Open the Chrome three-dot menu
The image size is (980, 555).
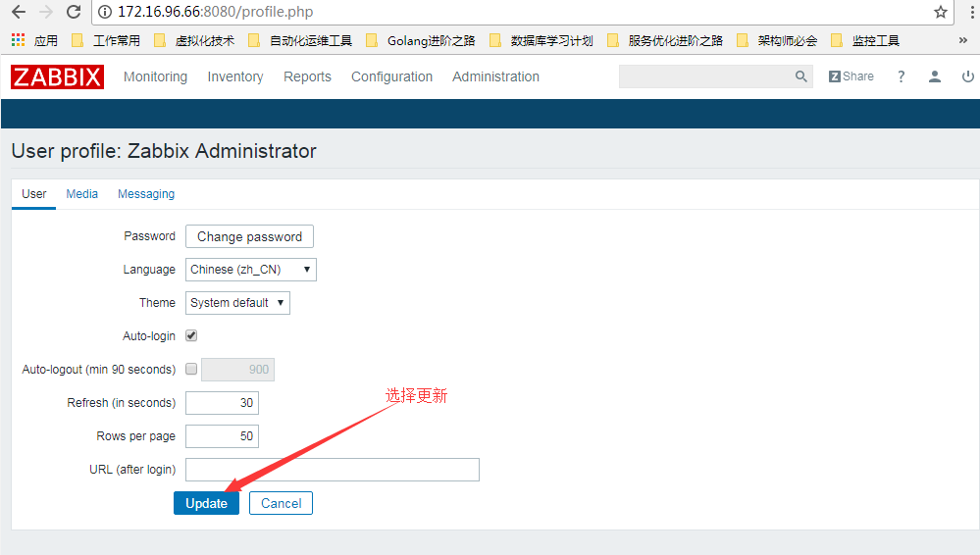[x=972, y=12]
